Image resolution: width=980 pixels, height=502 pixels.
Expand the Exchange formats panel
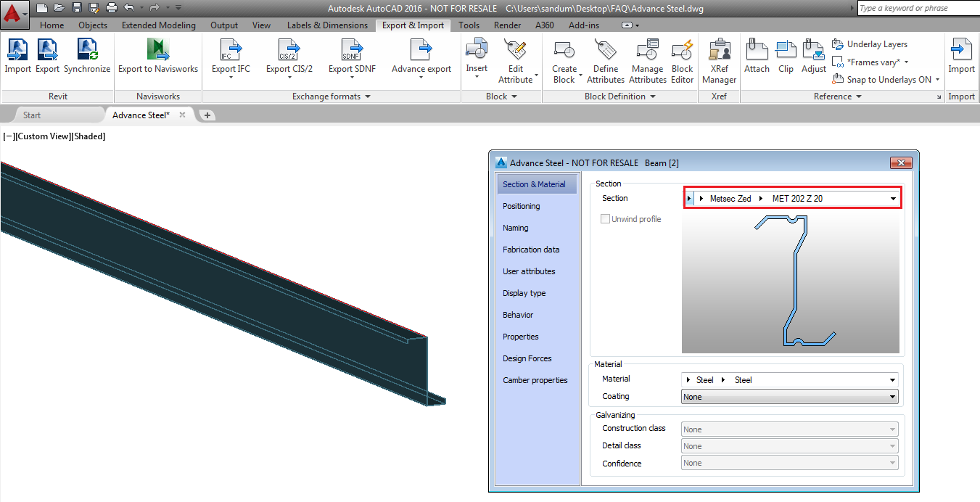click(x=332, y=96)
